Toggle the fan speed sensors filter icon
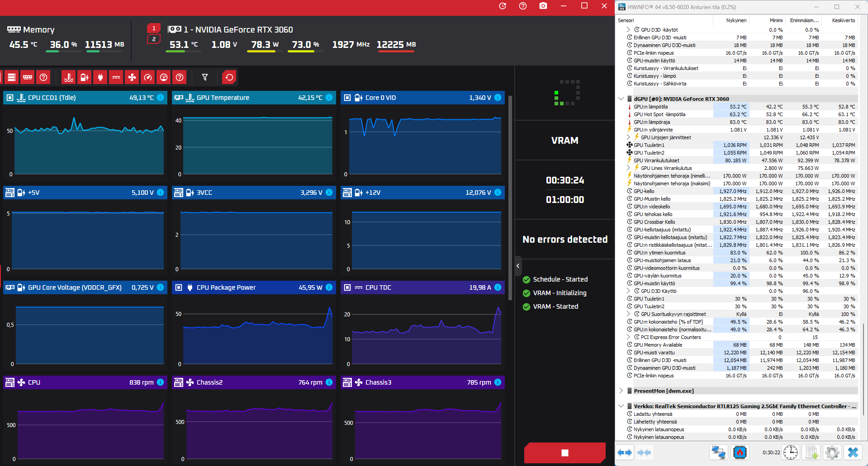 click(x=132, y=77)
